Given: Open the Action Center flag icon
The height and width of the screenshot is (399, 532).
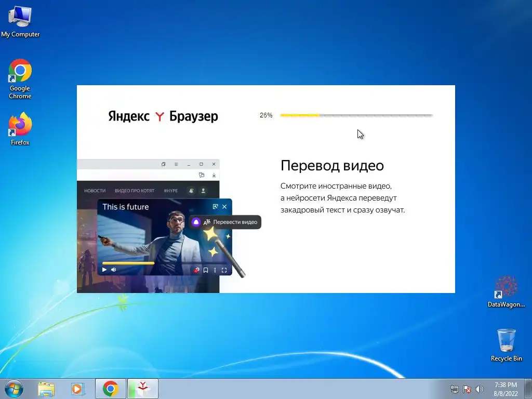Looking at the screenshot, I should point(467,389).
